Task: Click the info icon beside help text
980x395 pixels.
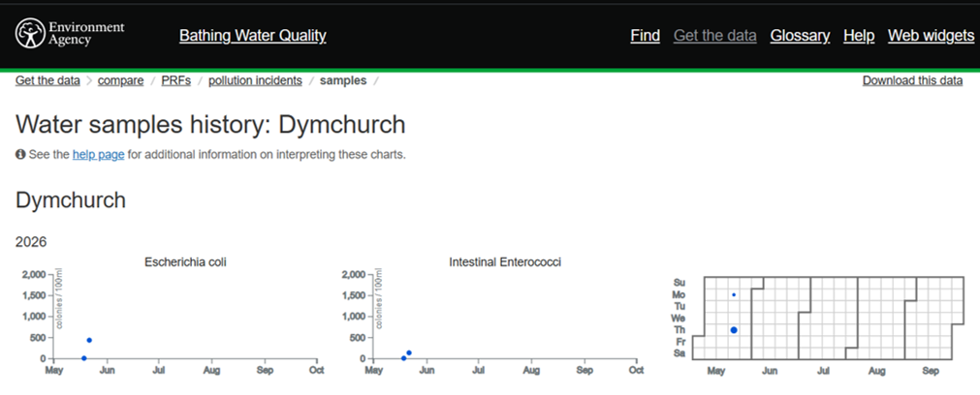Action: coord(20,154)
